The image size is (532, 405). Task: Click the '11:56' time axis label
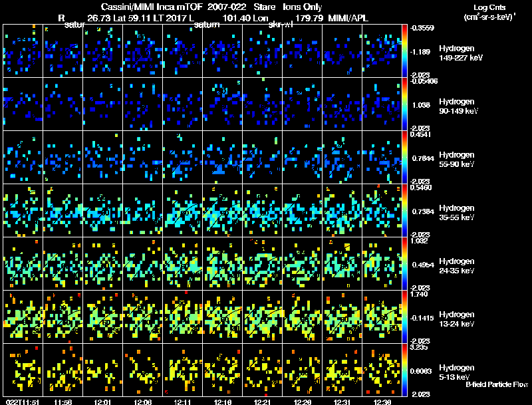tap(63, 402)
